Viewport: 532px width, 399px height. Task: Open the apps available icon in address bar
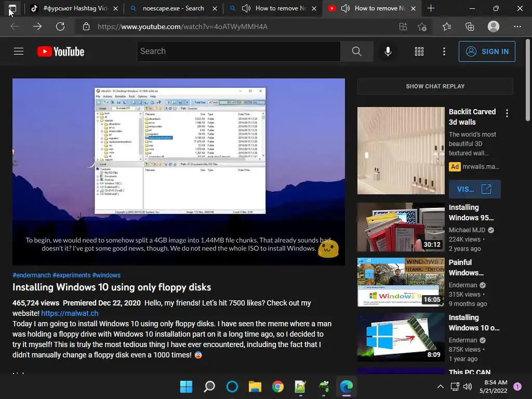403,26
